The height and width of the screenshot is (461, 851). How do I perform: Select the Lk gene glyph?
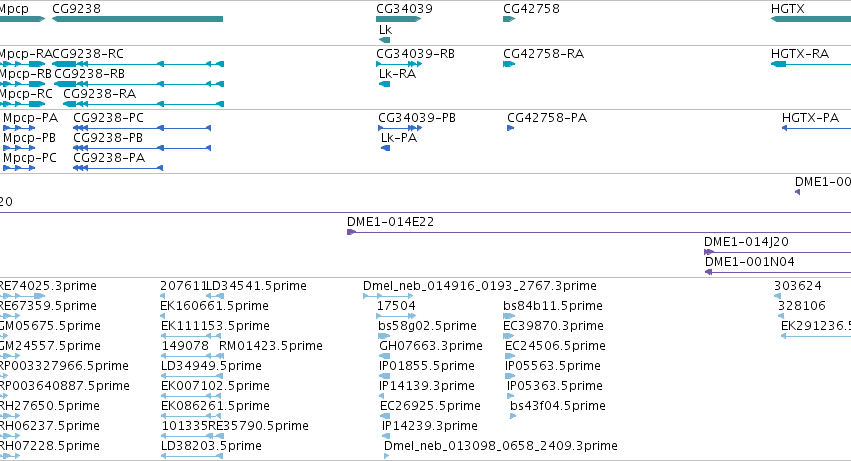[x=384, y=40]
